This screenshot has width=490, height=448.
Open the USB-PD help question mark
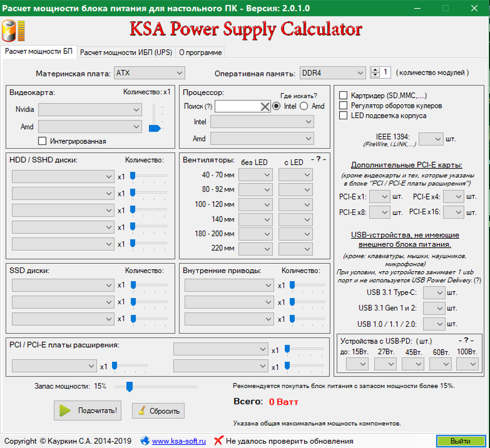pyautogui.click(x=466, y=340)
